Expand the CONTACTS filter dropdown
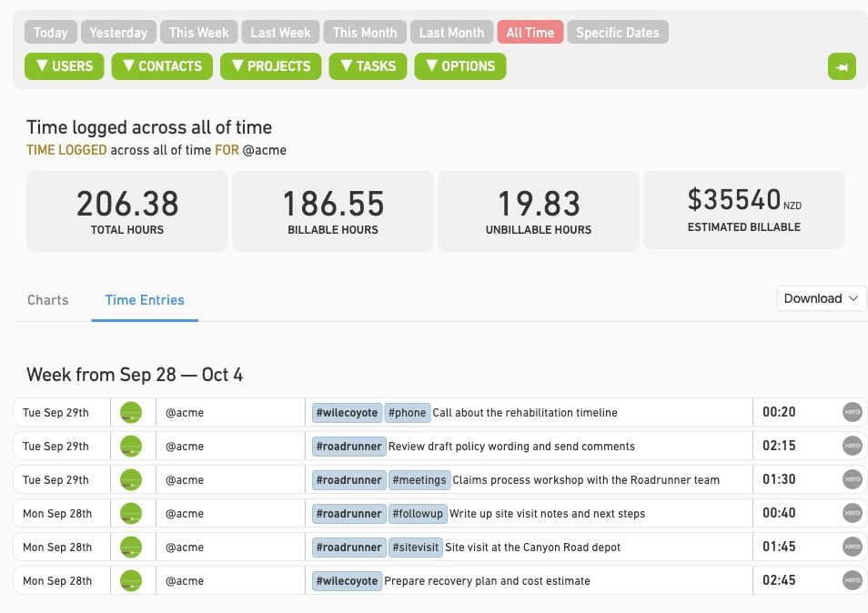 162,66
